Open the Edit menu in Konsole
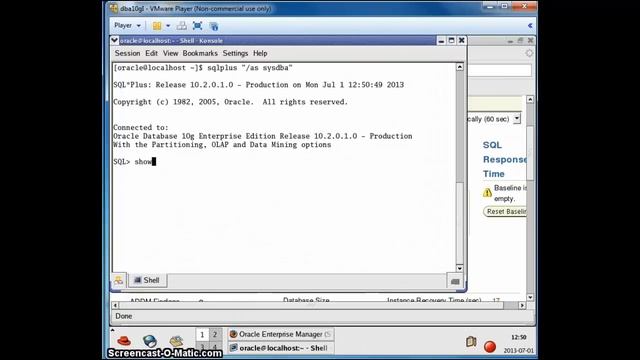Viewport: 640px width, 360px height. click(151, 53)
